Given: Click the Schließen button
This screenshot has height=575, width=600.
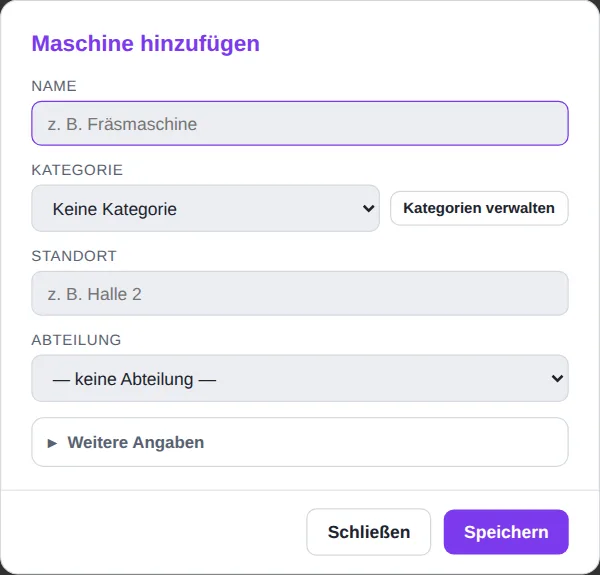Looking at the screenshot, I should (x=368, y=532).
